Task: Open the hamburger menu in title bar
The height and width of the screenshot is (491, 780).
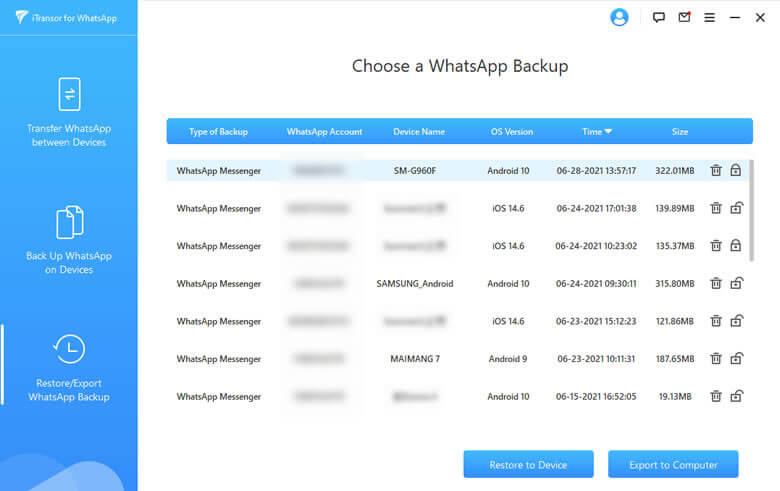Action: click(x=710, y=18)
